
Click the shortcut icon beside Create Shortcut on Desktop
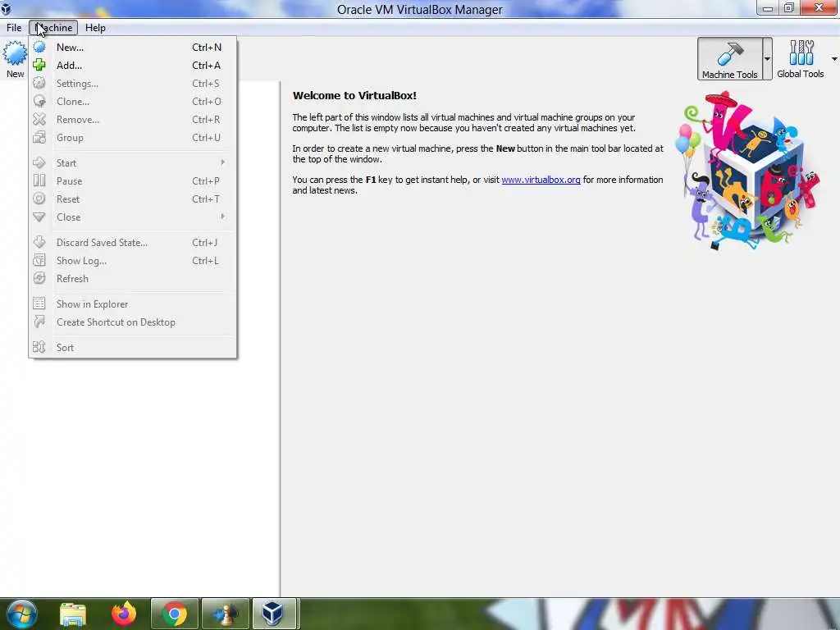39,322
